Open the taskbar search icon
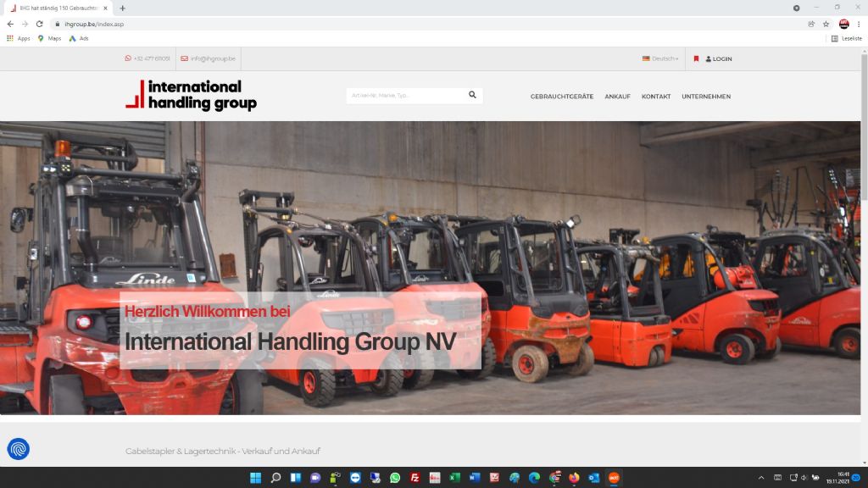 point(275,478)
